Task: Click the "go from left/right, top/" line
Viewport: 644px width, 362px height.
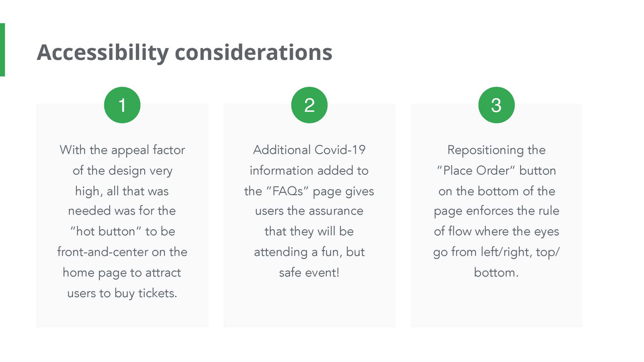Action: pos(496,252)
